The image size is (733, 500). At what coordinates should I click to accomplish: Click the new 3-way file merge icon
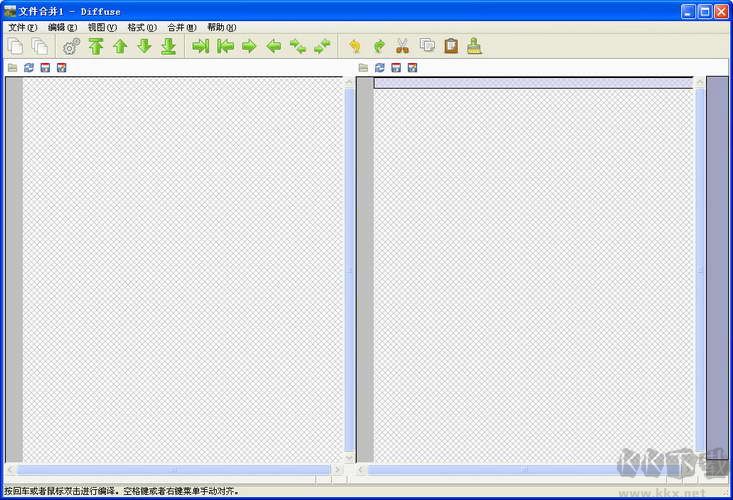coord(40,46)
